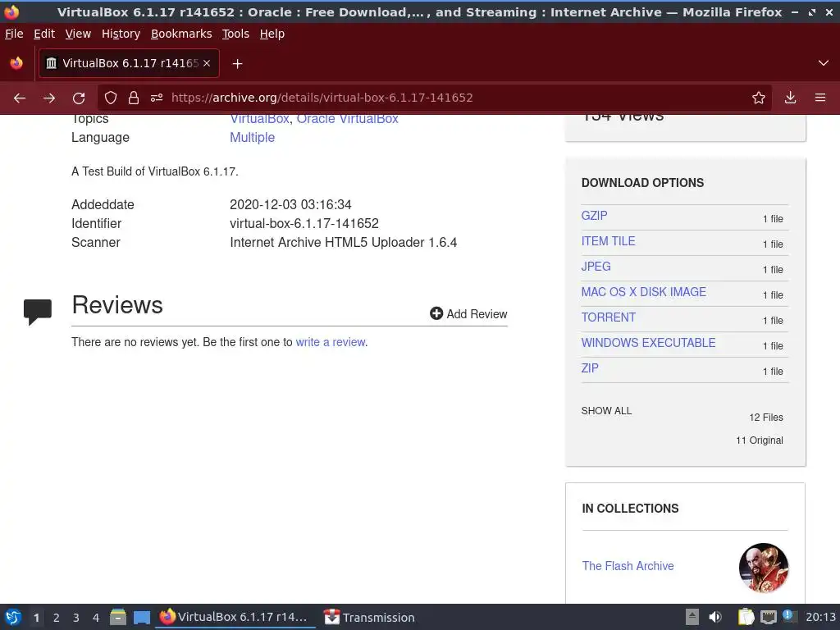The height and width of the screenshot is (630, 840).
Task: Click the taskbar clock showing 20:13
Action: tap(820, 617)
